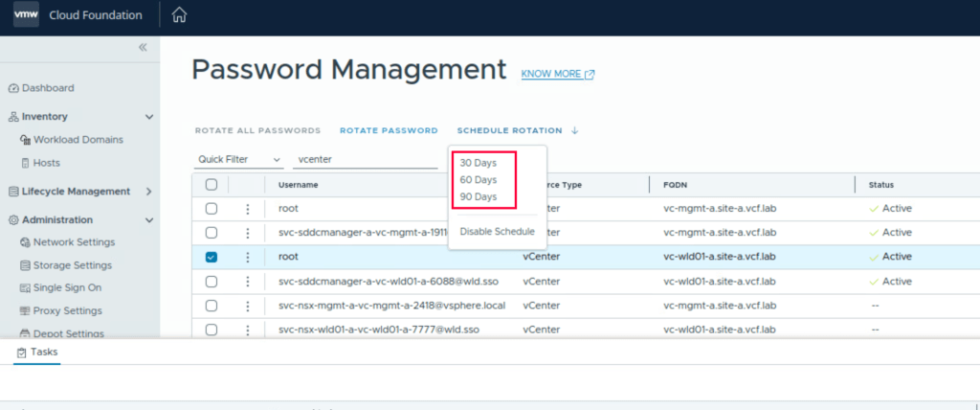Open Proxy Settings page
Image resolution: width=980 pixels, height=410 pixels.
click(x=68, y=311)
